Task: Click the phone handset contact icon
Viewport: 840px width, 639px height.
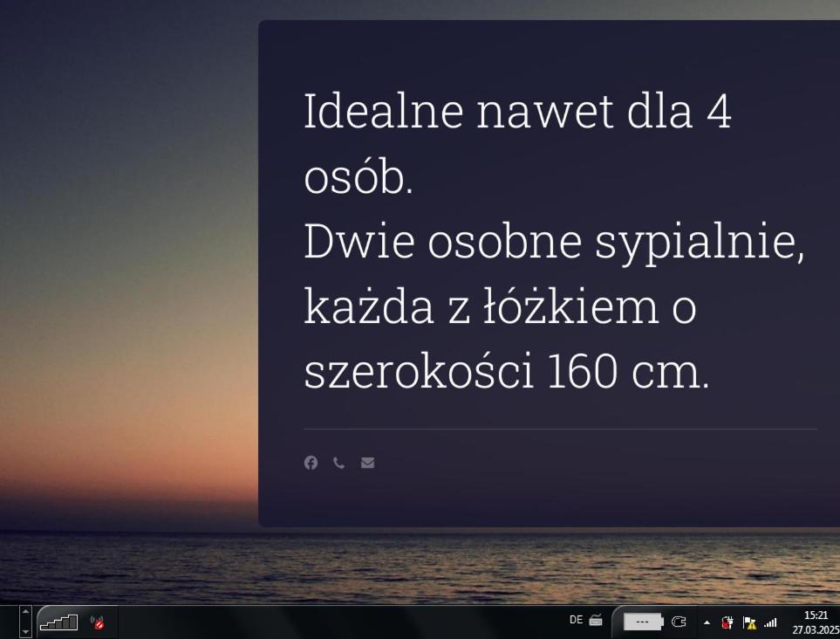Action: click(338, 463)
